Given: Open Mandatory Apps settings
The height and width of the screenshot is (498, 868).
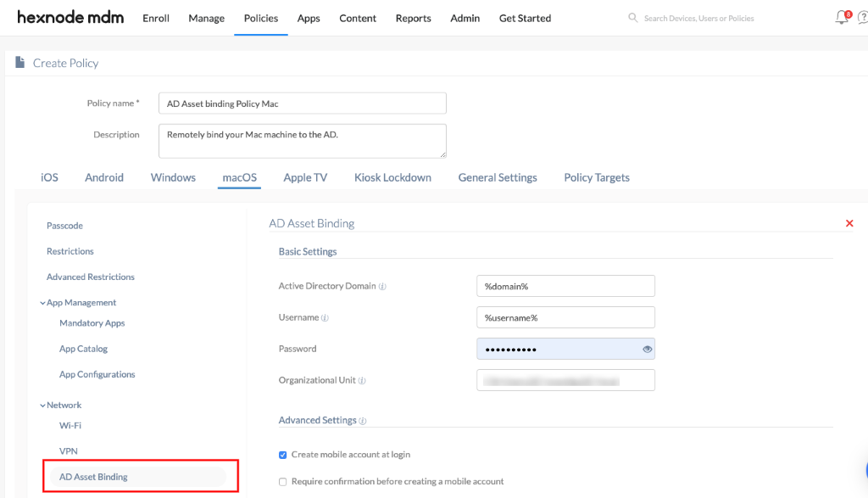Looking at the screenshot, I should pos(92,323).
